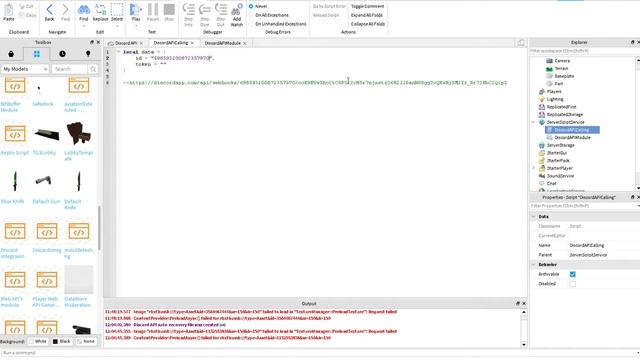This screenshot has width=640, height=360.
Task: Open the Toolbox Recent clock tab
Action: [x=62, y=54]
